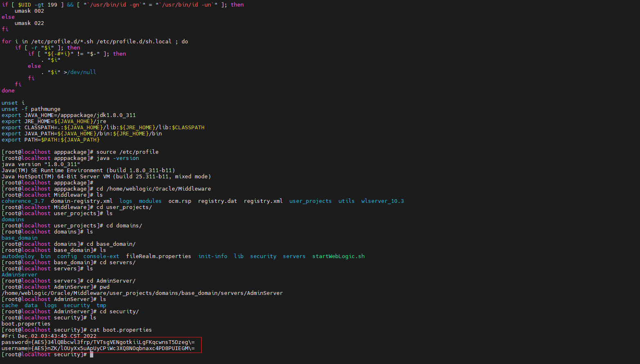Click the 'bin' directory name
The height and width of the screenshot is (364, 640).
(x=46, y=256)
